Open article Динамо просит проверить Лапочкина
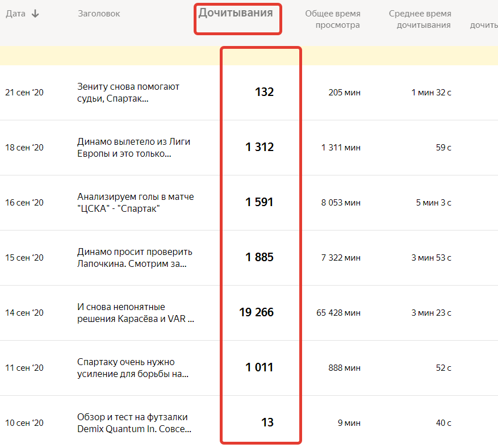The image size is (498, 448). click(135, 257)
